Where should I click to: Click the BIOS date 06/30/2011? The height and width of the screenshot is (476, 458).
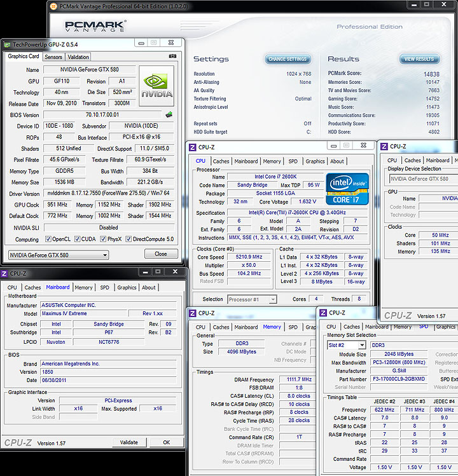pyautogui.click(x=109, y=380)
